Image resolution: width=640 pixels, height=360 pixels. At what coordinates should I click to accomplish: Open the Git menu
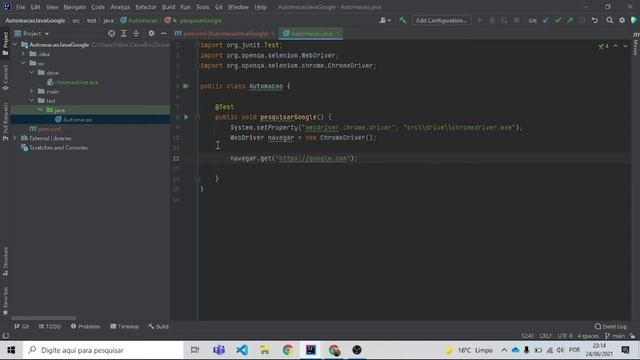[x=219, y=7]
